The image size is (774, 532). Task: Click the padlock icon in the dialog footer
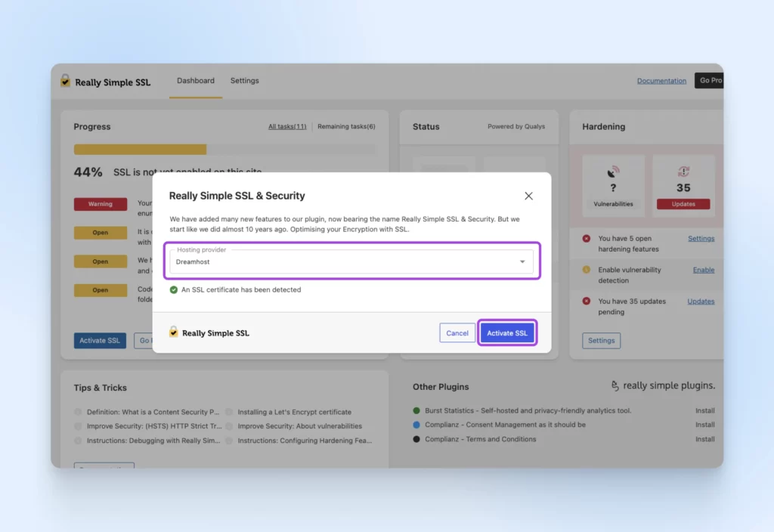(173, 332)
